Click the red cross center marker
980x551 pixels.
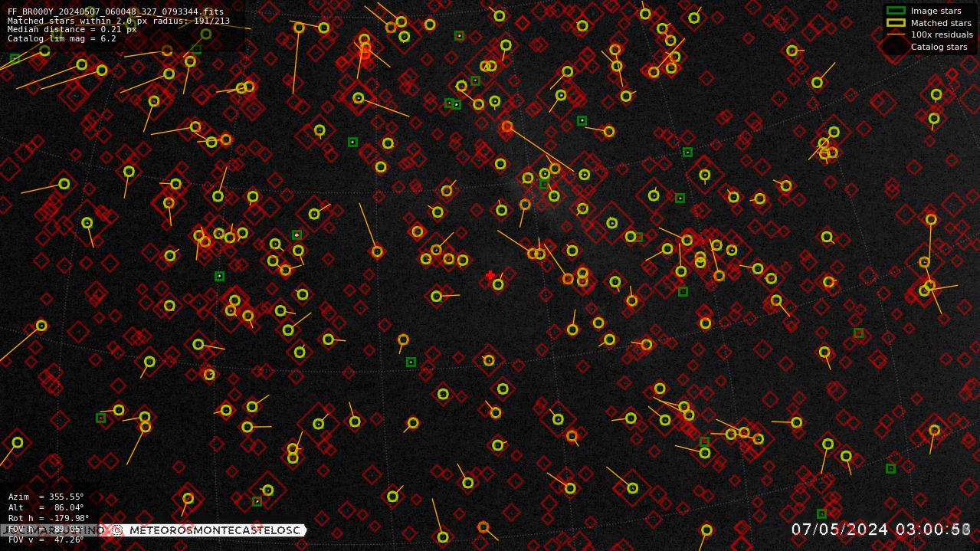click(x=490, y=275)
